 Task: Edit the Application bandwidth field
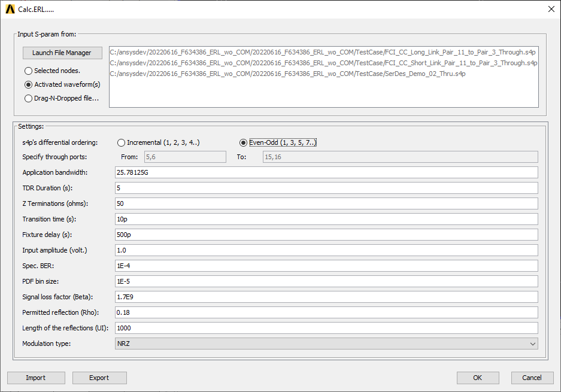[x=326, y=172]
